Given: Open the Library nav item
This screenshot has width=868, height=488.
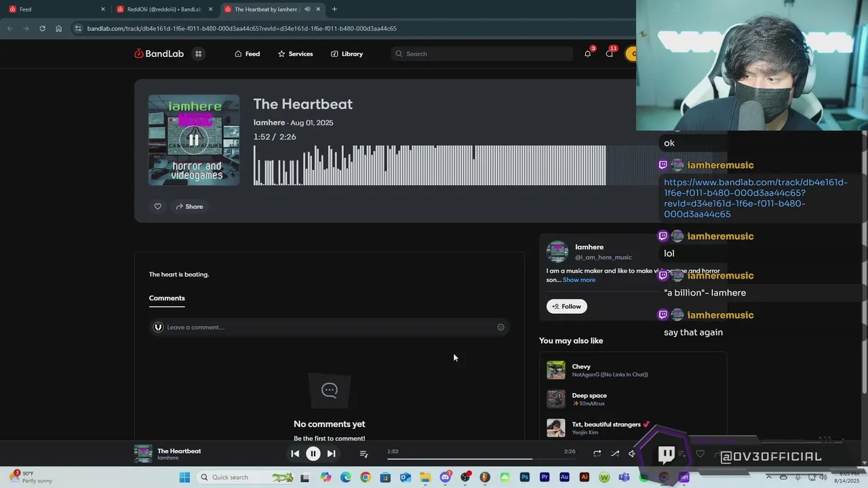Looking at the screenshot, I should pos(347,54).
